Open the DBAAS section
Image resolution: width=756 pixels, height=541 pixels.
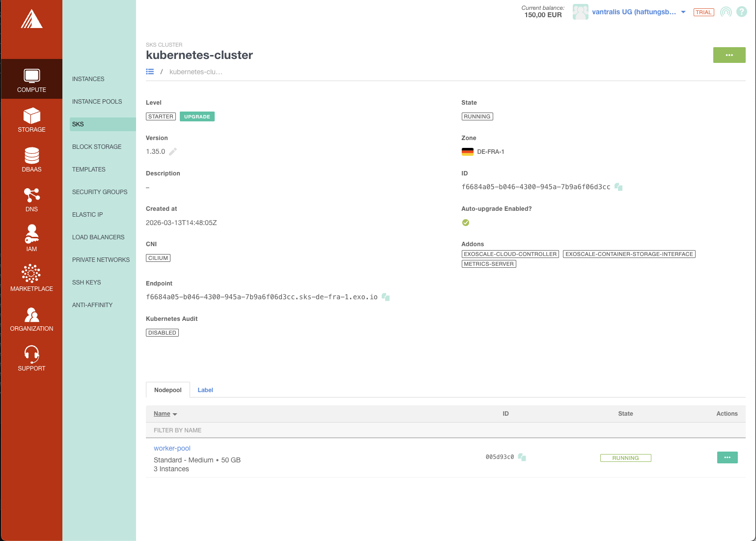(31, 160)
